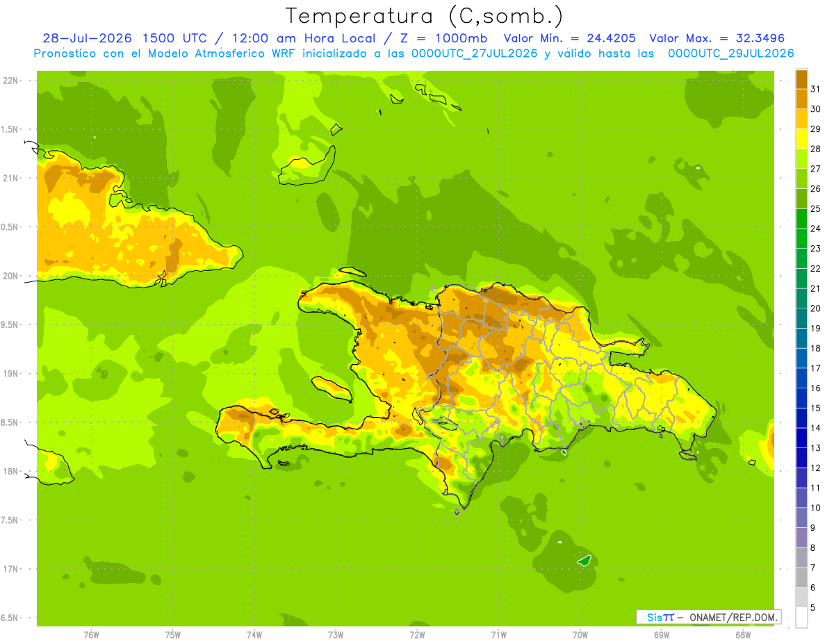834x644 pixels.
Task: Click the blue legend swatch between 16 and 17
Action: (x=802, y=378)
